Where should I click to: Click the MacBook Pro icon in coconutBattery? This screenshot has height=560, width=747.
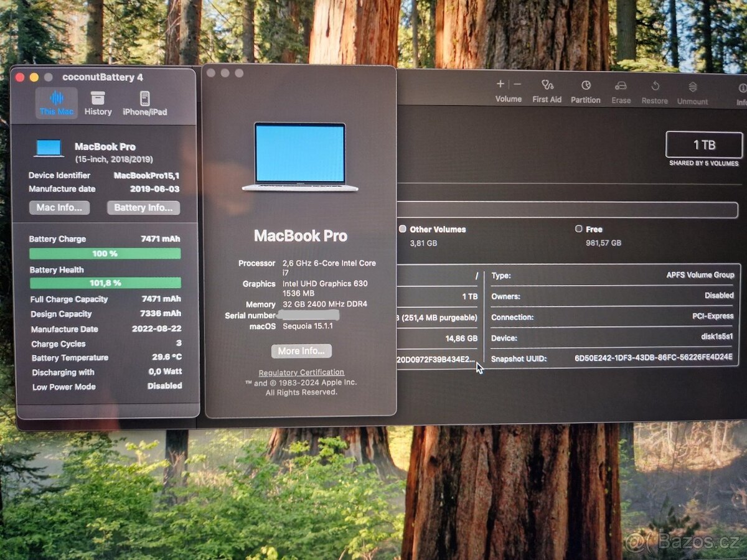49,148
